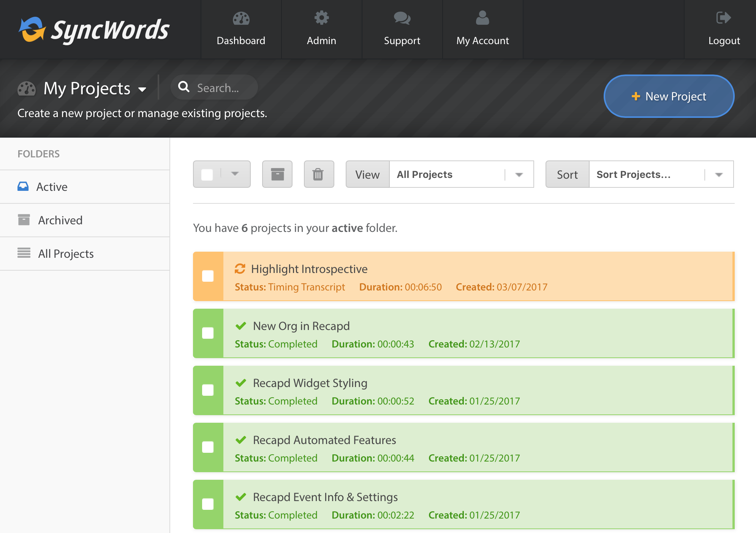Open the New Org in Recapd project
Viewport: 756px width, 533px height.
(x=301, y=326)
